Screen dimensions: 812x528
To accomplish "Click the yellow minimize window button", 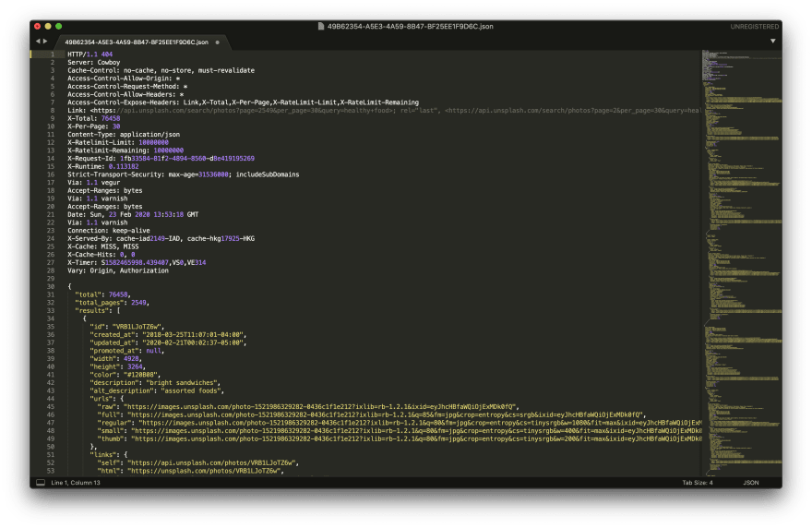I will coord(48,26).
